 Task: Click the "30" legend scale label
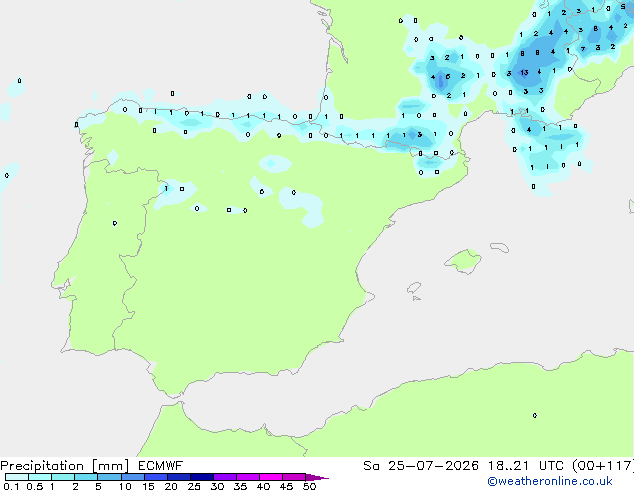point(217,486)
